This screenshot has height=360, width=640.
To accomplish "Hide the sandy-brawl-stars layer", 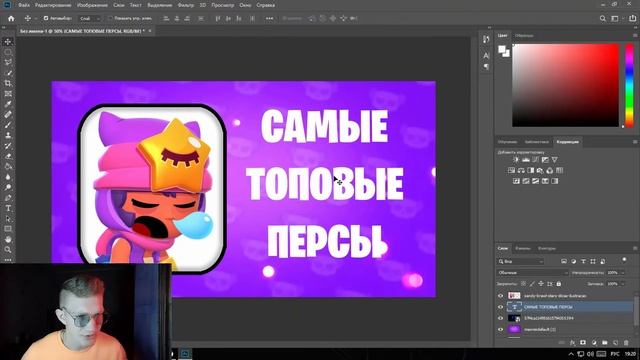I will click(x=500, y=296).
